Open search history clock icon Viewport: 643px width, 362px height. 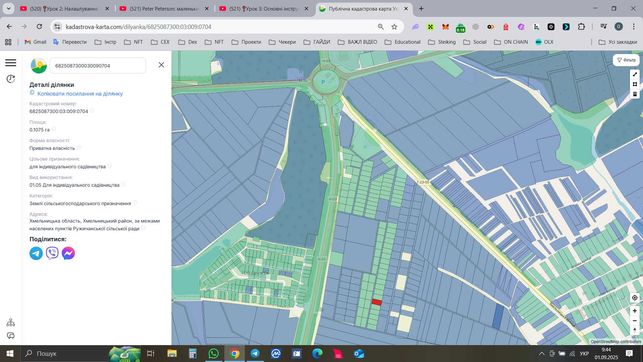coord(11,79)
